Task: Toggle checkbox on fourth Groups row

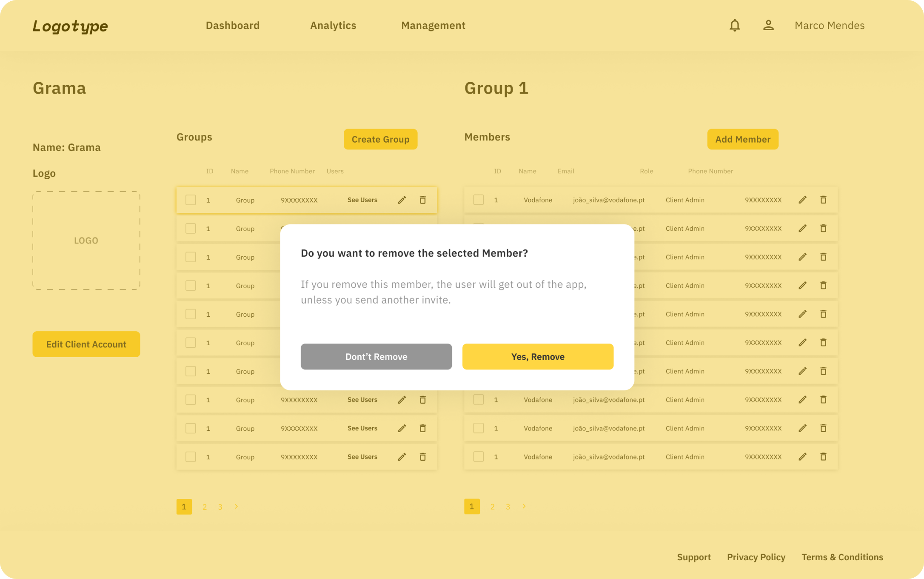Action: tap(190, 286)
